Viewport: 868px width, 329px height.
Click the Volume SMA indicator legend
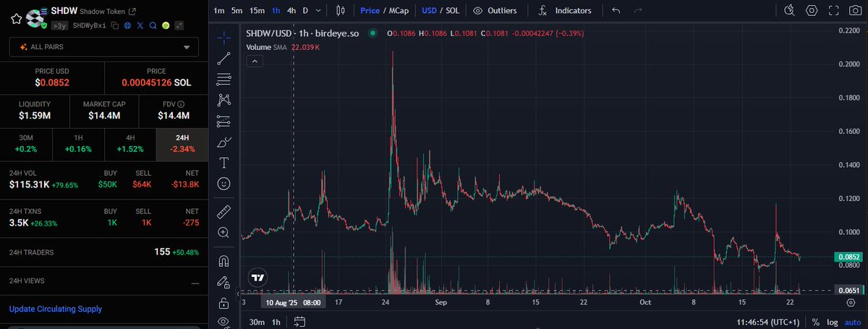click(282, 47)
